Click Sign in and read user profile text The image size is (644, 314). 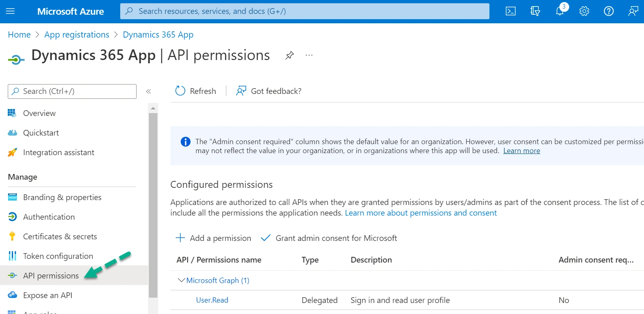tap(400, 300)
